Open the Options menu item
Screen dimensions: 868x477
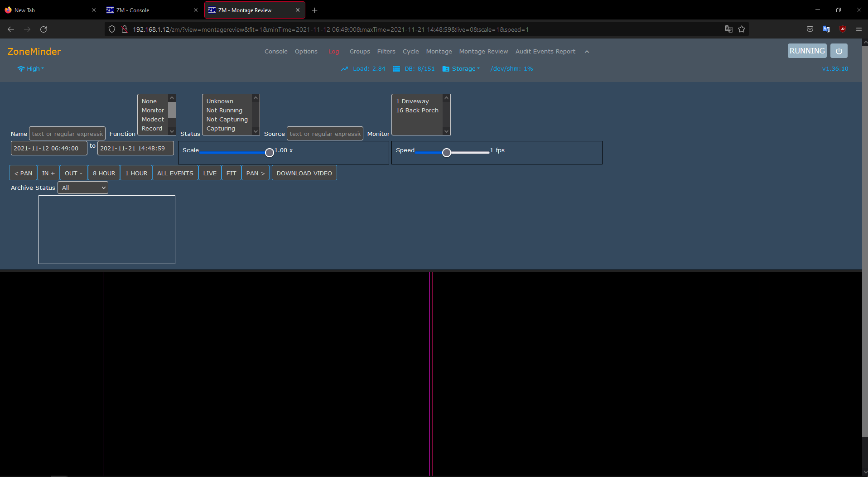click(306, 52)
